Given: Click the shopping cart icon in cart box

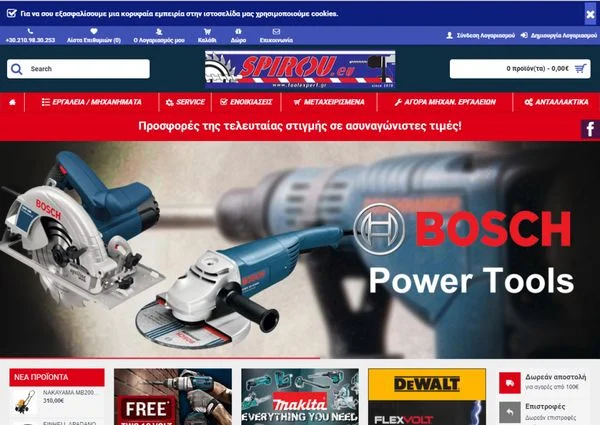Looking at the screenshot, I should [x=580, y=69].
